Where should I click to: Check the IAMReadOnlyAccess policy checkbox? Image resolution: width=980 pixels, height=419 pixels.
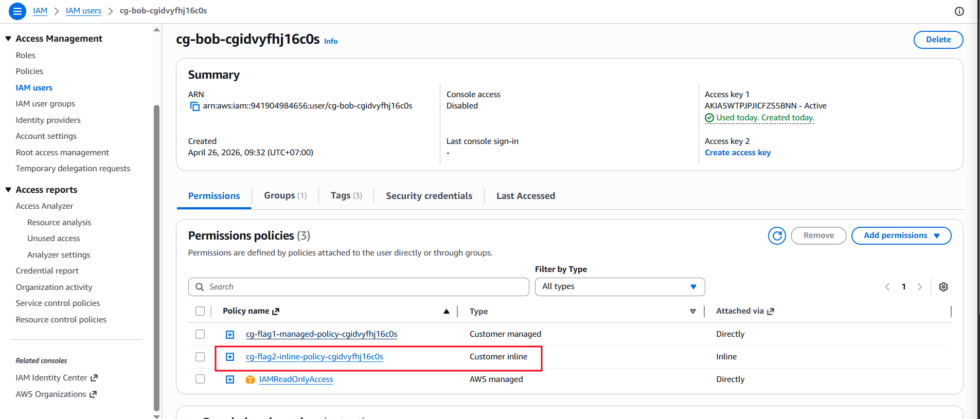tap(200, 379)
